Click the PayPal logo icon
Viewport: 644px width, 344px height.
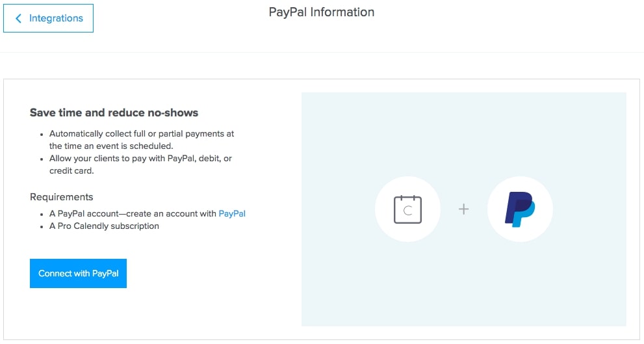tap(519, 209)
